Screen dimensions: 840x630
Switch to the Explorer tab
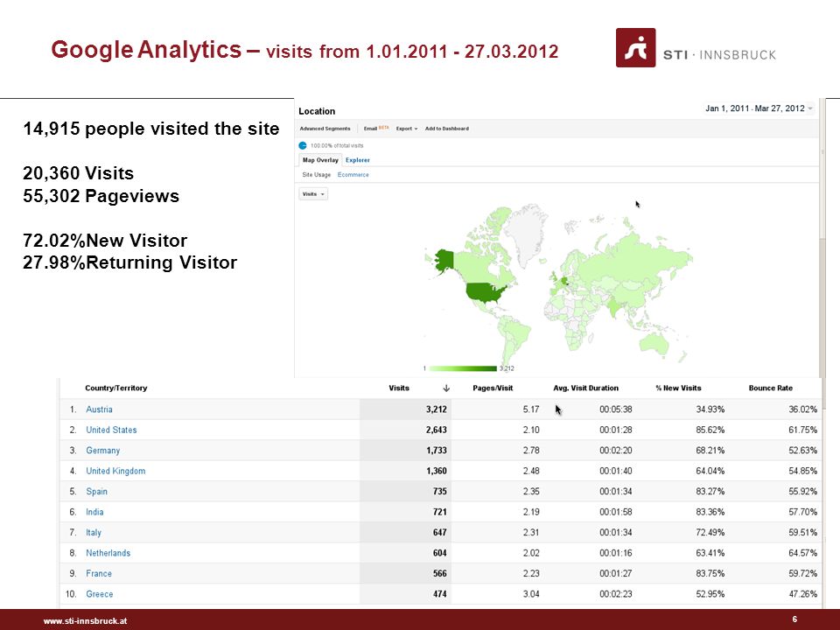click(x=357, y=160)
